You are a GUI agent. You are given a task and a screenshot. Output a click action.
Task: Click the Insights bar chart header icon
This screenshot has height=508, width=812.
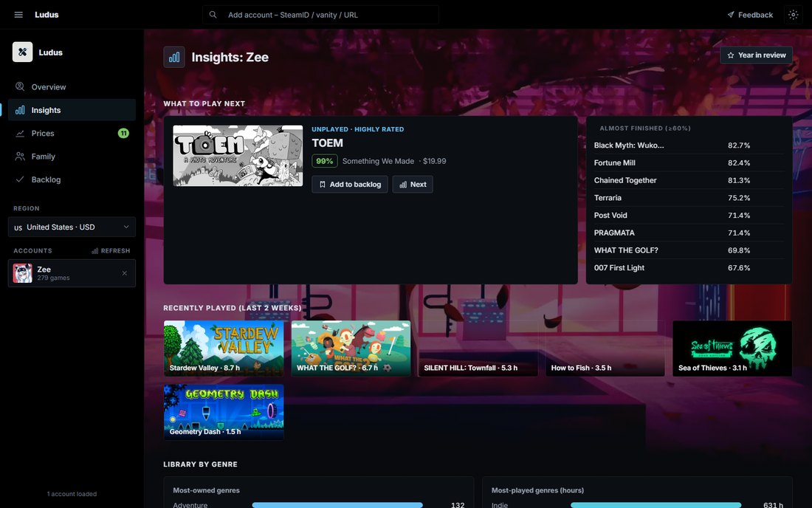tap(174, 57)
